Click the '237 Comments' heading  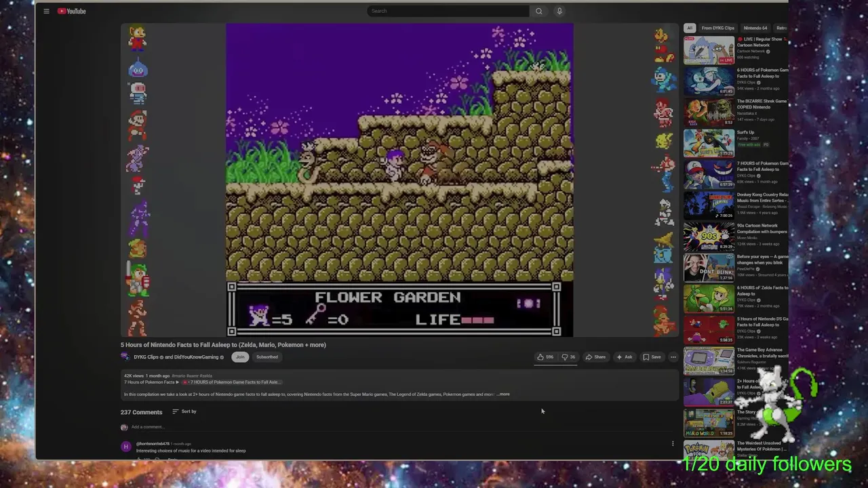pos(141,412)
